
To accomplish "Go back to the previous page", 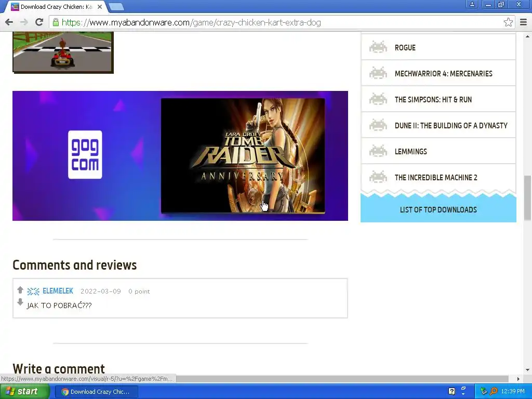I will pyautogui.click(x=9, y=22).
